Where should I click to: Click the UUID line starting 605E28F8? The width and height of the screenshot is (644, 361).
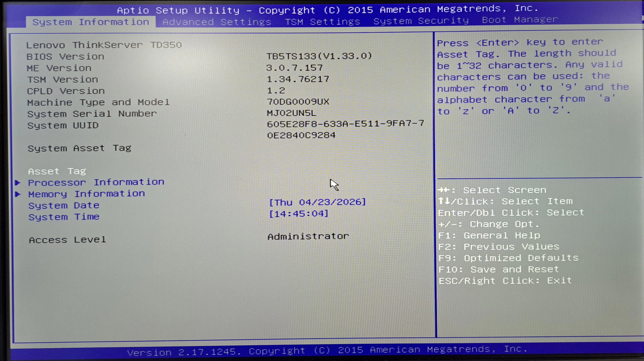[346, 124]
